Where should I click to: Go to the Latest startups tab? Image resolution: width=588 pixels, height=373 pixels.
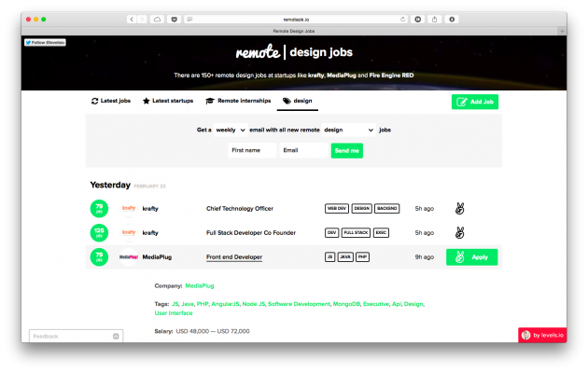point(169,101)
